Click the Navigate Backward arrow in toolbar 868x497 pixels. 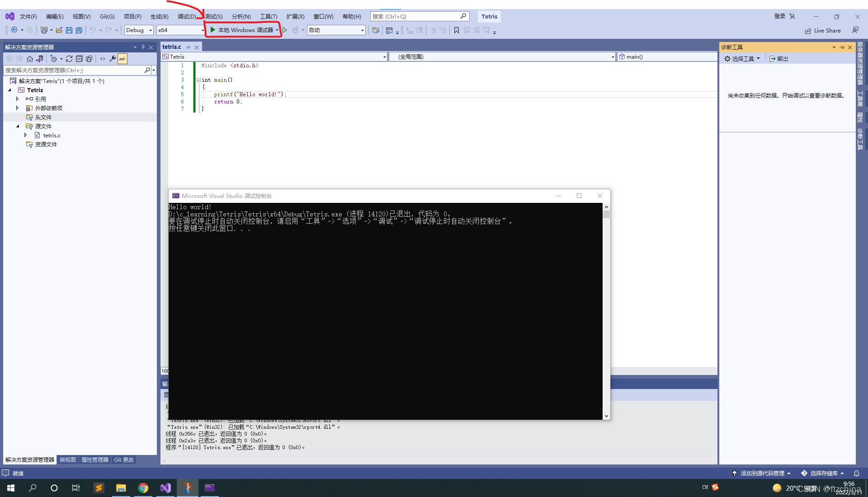coord(14,30)
